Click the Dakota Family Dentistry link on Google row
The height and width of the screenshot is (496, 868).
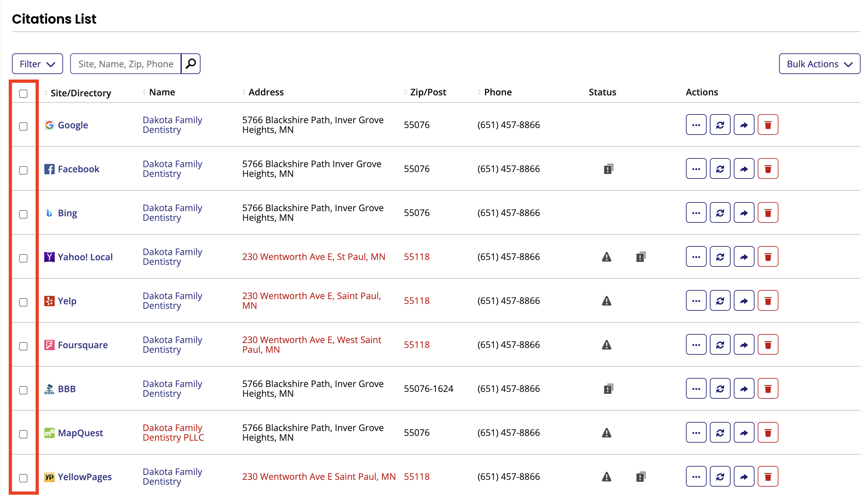[172, 125]
